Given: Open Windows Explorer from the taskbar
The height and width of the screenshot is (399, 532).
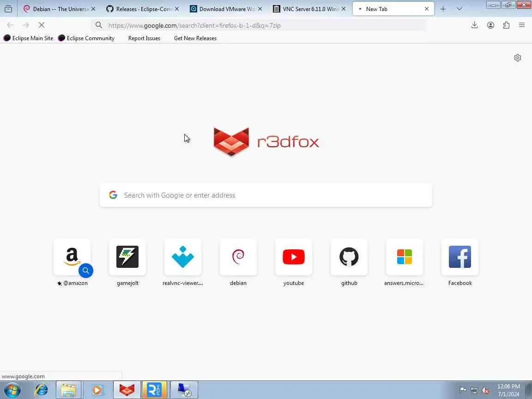Looking at the screenshot, I should 68,390.
